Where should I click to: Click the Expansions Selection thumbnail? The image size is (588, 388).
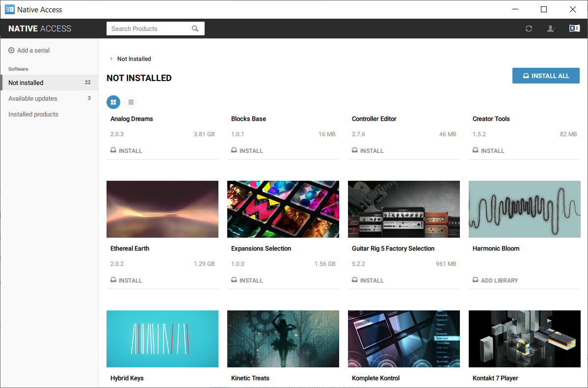[283, 209]
